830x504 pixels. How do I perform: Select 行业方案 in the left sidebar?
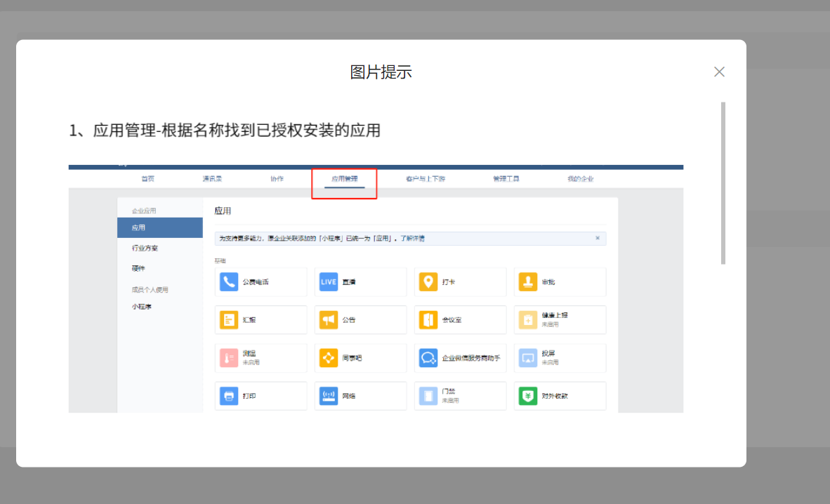coord(145,248)
